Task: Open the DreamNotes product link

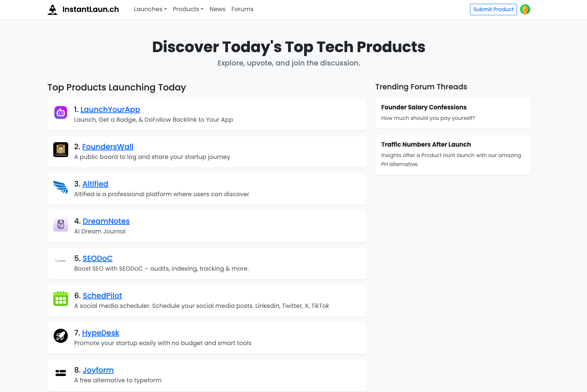Action: click(106, 221)
